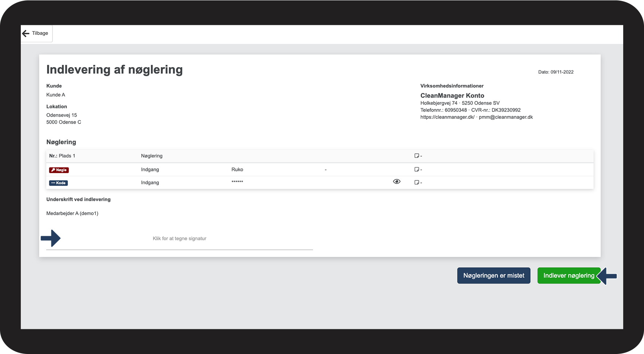Click the pmm@cleanmanager.dk email address

coord(506,117)
